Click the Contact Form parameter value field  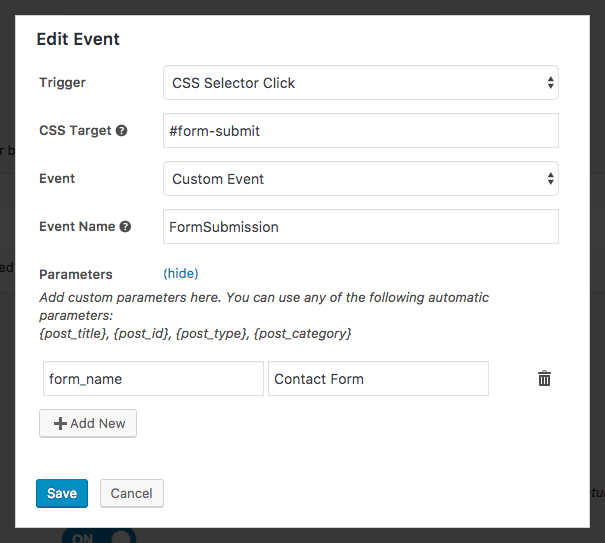tap(378, 379)
